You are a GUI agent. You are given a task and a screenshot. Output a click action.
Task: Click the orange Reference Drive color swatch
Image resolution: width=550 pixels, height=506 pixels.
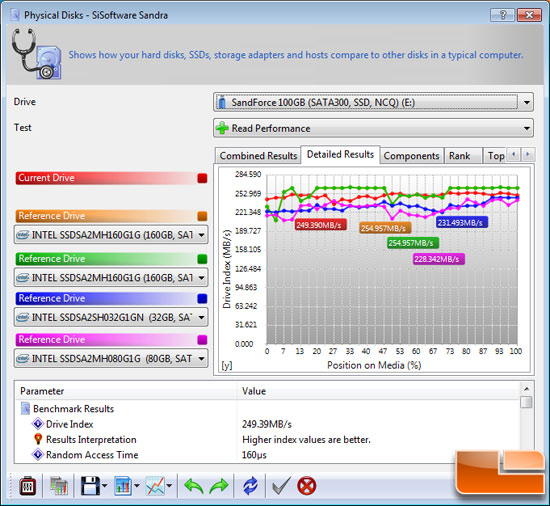[x=202, y=216]
